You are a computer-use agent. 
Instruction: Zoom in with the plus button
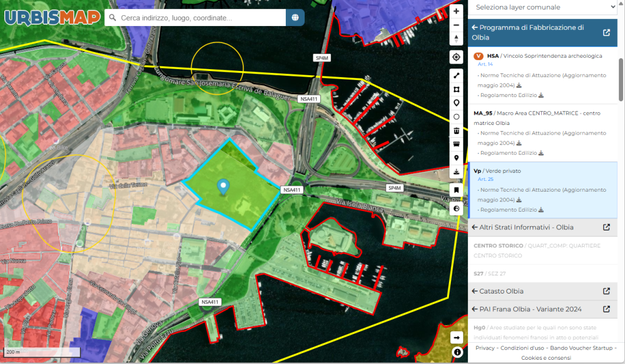456,11
